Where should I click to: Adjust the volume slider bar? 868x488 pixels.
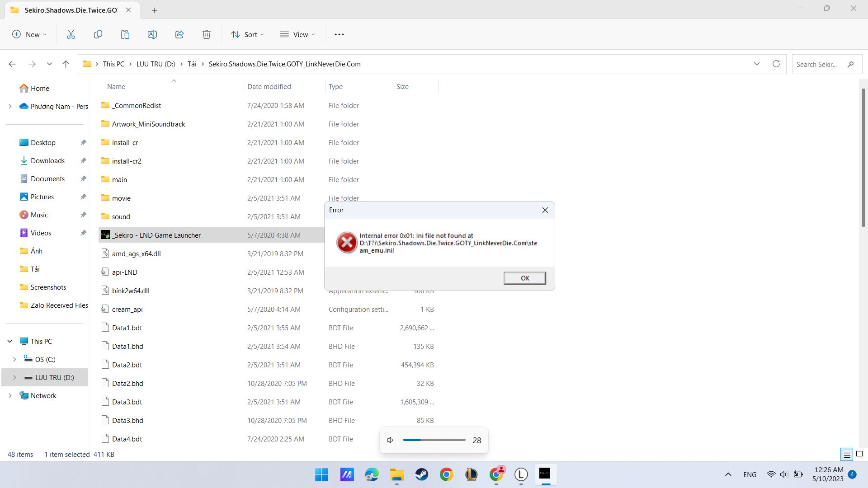(434, 440)
